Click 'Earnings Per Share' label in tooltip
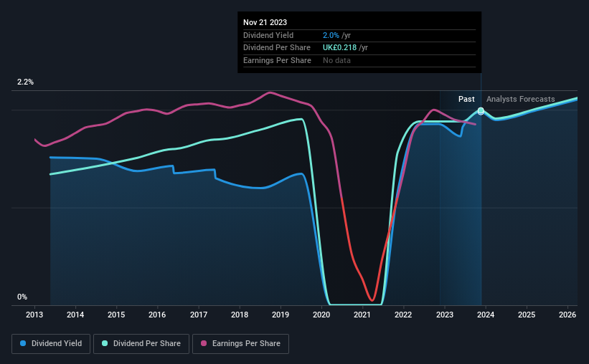 (x=277, y=60)
